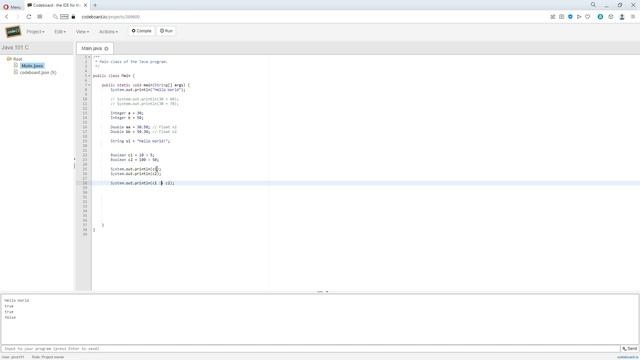Click the teal round extension icon

[x=600, y=17]
